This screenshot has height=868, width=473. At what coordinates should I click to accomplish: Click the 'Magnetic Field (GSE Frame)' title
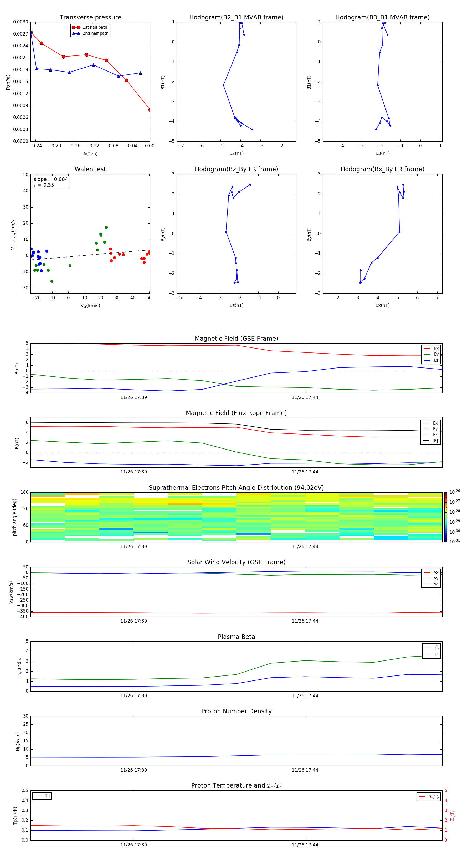tap(236, 338)
